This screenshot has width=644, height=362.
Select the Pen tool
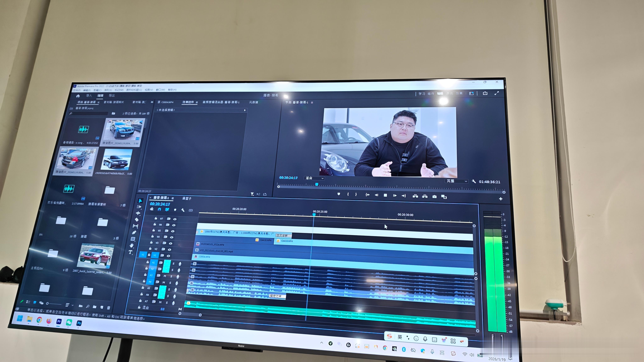pos(134,232)
